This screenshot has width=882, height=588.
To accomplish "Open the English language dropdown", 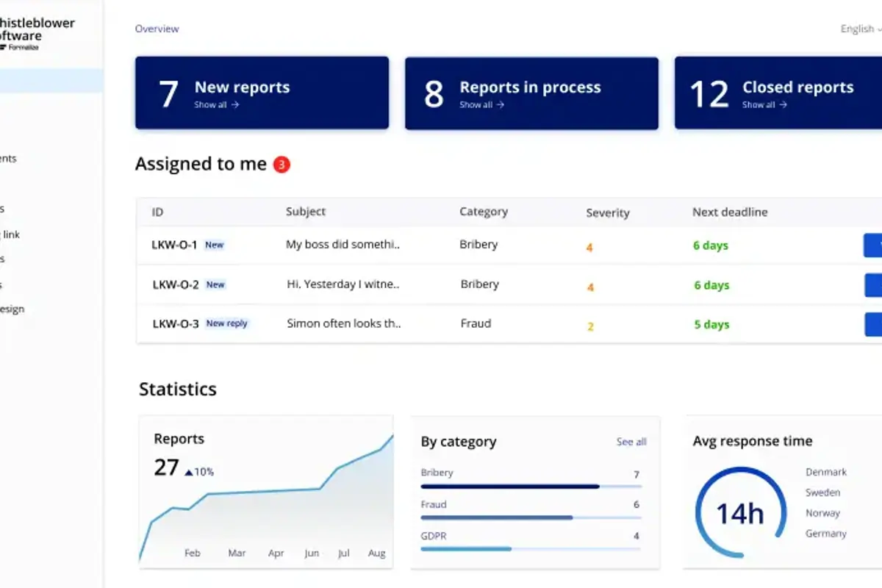I will tap(860, 29).
